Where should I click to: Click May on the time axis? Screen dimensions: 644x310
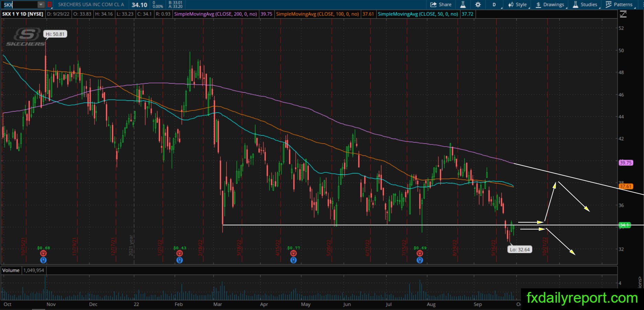306,304
